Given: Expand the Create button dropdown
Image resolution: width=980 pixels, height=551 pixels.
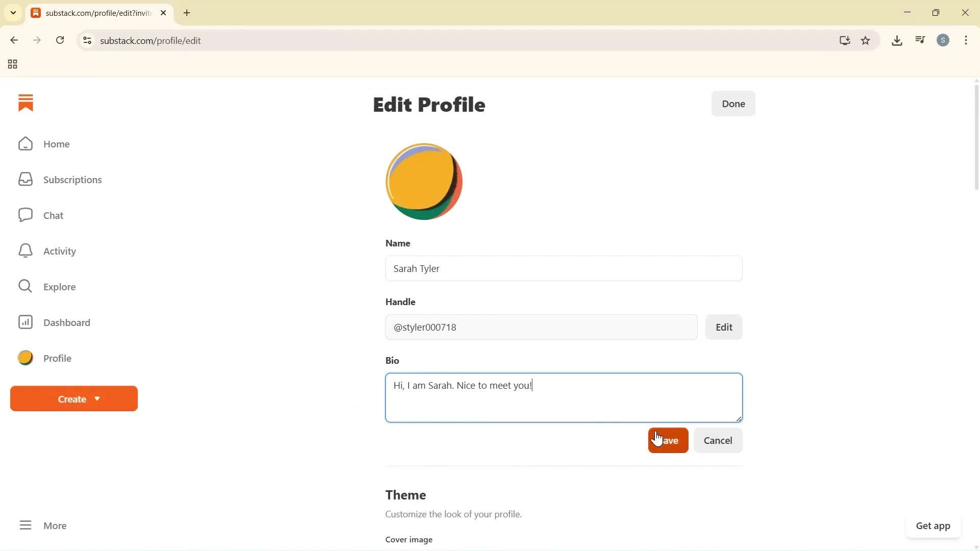Looking at the screenshot, I should point(73,398).
